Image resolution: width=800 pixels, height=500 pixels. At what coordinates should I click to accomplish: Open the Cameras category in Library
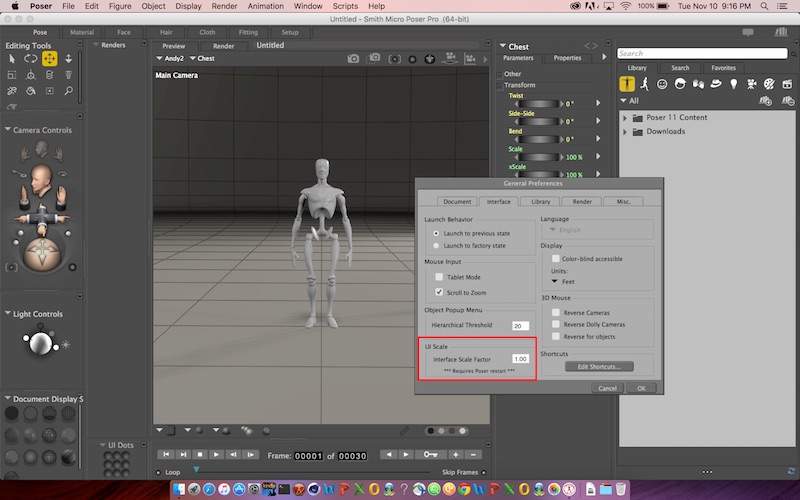752,84
